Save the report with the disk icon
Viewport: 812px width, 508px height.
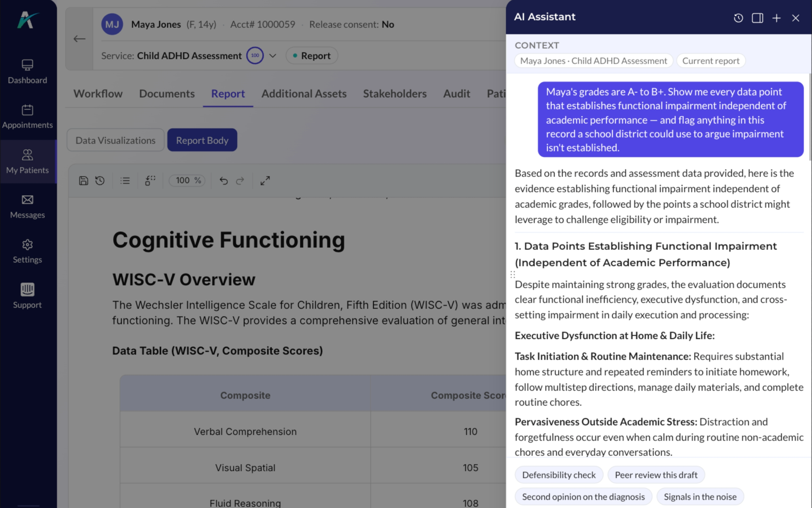[83, 181]
